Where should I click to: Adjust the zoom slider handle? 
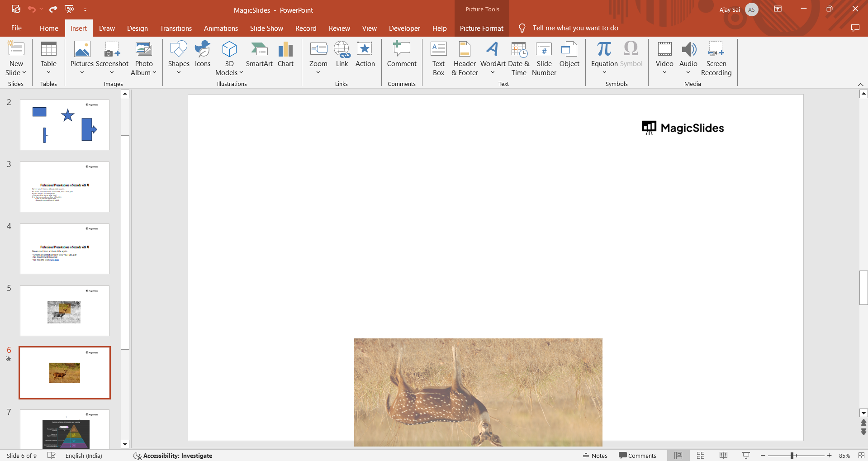[x=792, y=456]
